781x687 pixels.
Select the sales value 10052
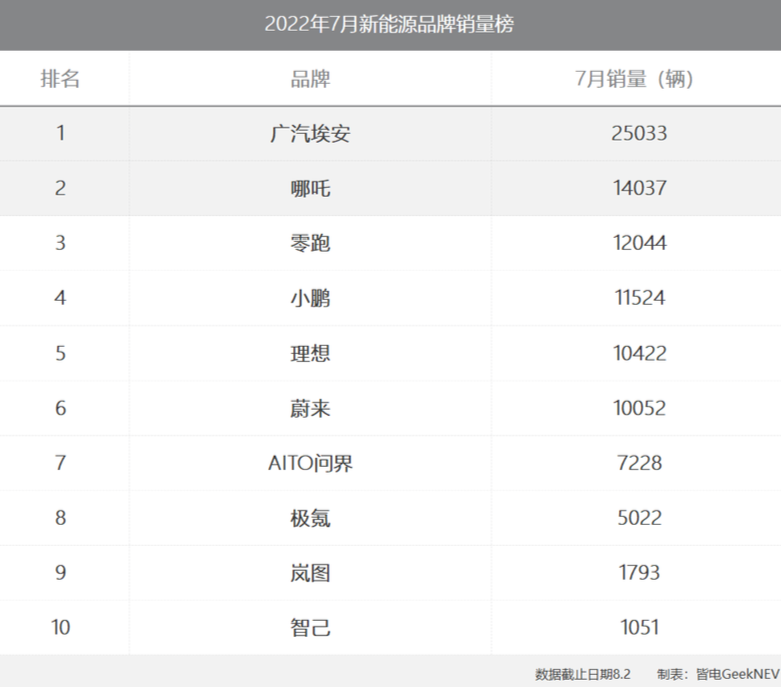[x=640, y=408]
